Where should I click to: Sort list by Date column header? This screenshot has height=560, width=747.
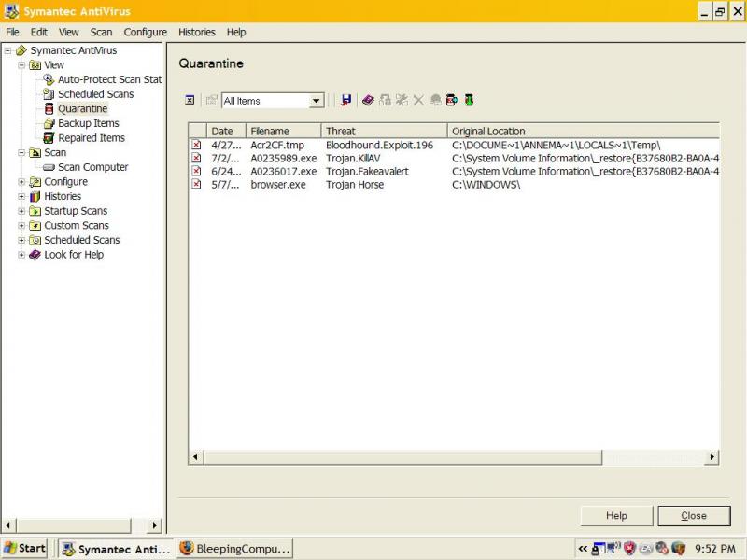coord(226,131)
